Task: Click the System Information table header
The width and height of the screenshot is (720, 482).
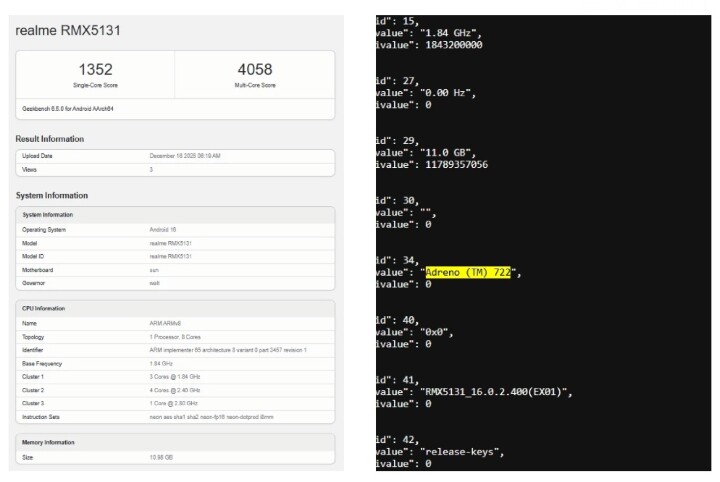Action: coord(175,215)
